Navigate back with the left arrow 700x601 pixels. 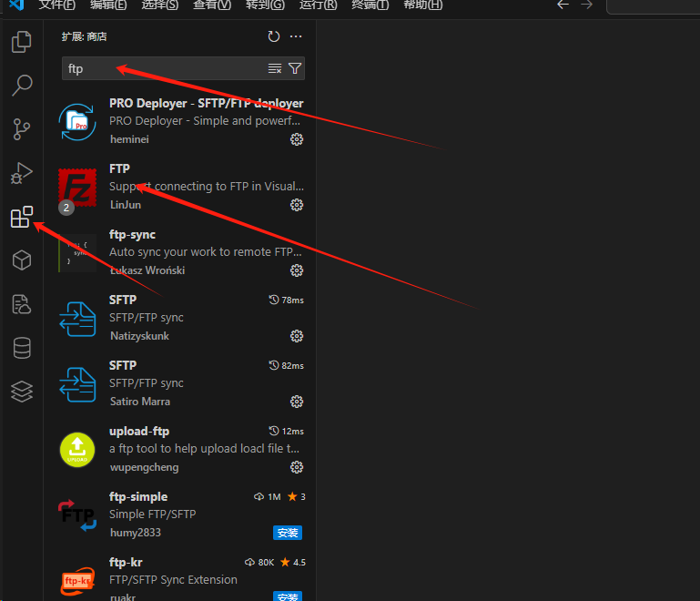563,5
